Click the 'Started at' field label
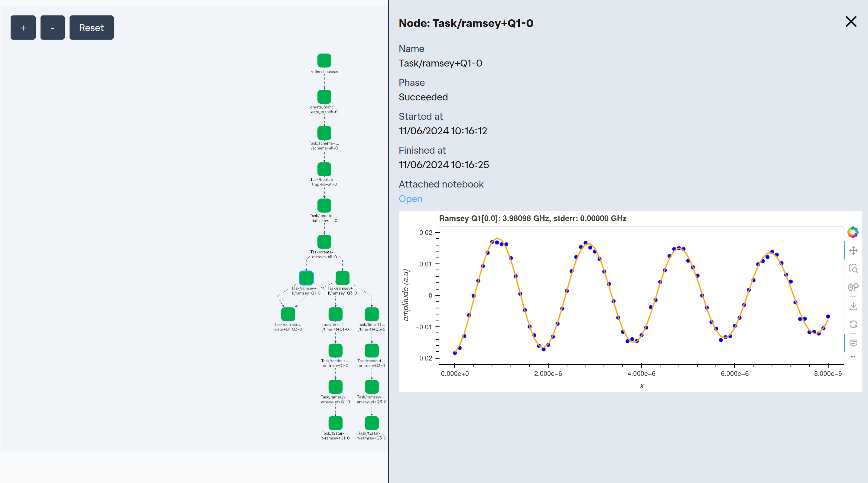This screenshot has width=868, height=483. pos(421,116)
